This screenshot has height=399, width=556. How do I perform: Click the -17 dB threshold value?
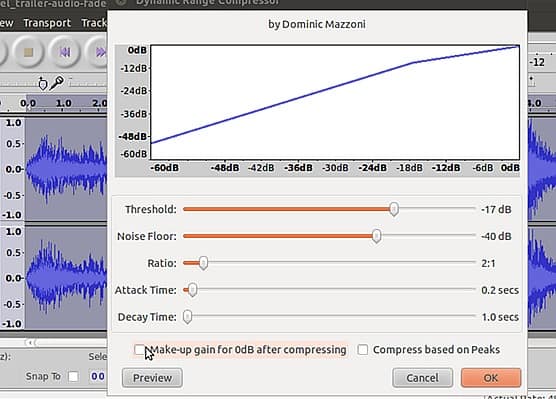[496, 210]
